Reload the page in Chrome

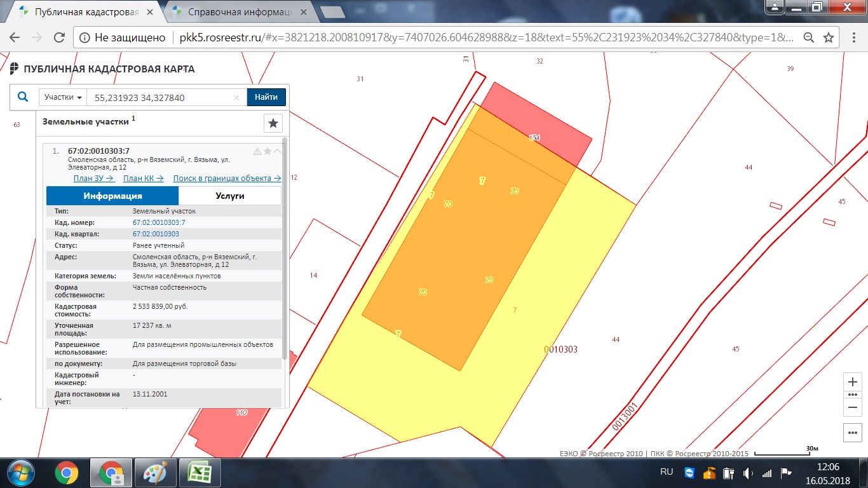(59, 38)
